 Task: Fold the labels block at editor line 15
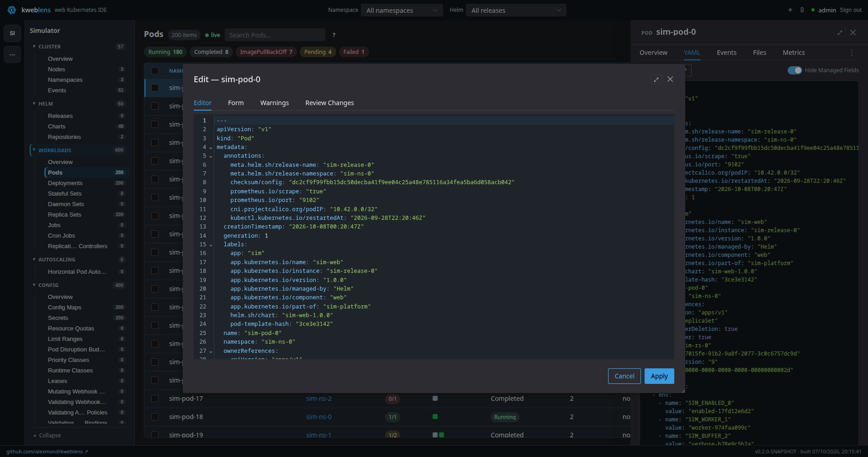pos(211,245)
